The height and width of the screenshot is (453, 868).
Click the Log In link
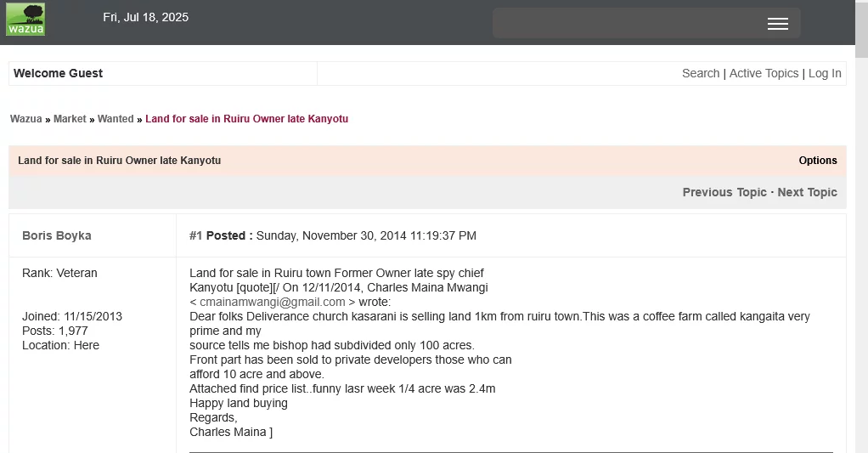[x=825, y=73]
